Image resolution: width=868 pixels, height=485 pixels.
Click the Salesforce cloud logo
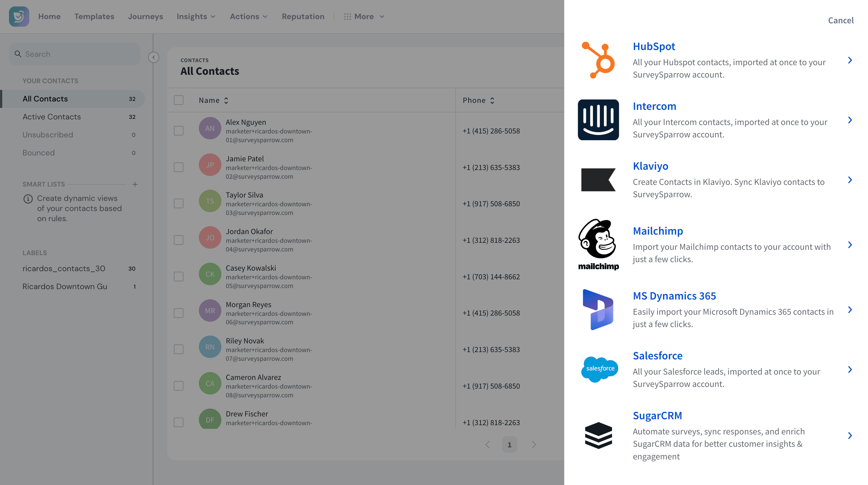tap(599, 369)
